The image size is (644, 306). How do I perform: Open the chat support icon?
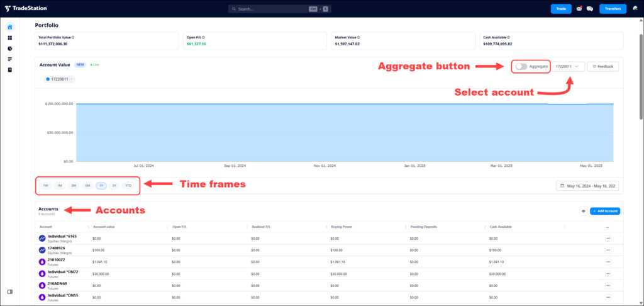pos(590,9)
